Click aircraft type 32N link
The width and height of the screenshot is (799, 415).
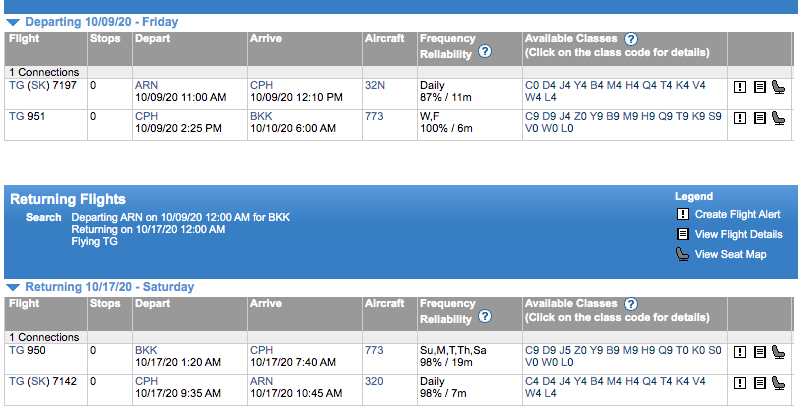(375, 85)
